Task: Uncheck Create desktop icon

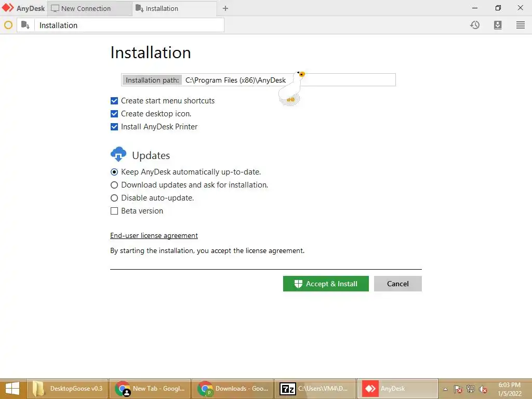Action: click(114, 114)
